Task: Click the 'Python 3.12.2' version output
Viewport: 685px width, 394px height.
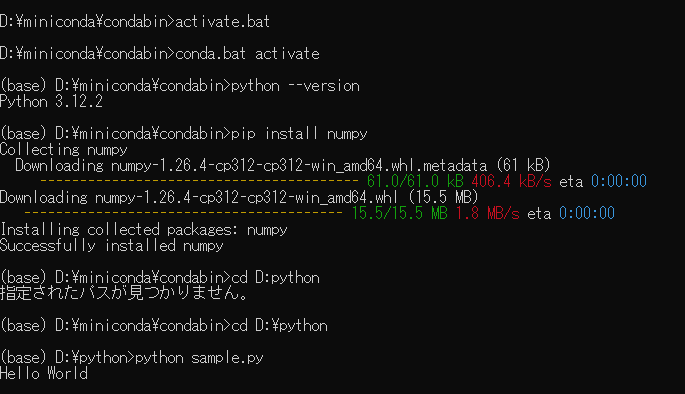Action: [51, 102]
